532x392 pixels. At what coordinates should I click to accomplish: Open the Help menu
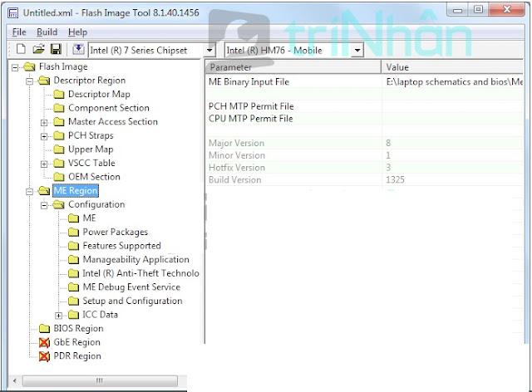coord(77,32)
